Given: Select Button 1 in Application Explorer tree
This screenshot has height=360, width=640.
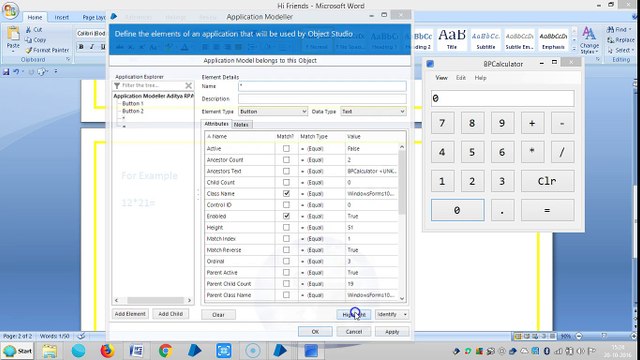Looking at the screenshot, I should (x=133, y=104).
